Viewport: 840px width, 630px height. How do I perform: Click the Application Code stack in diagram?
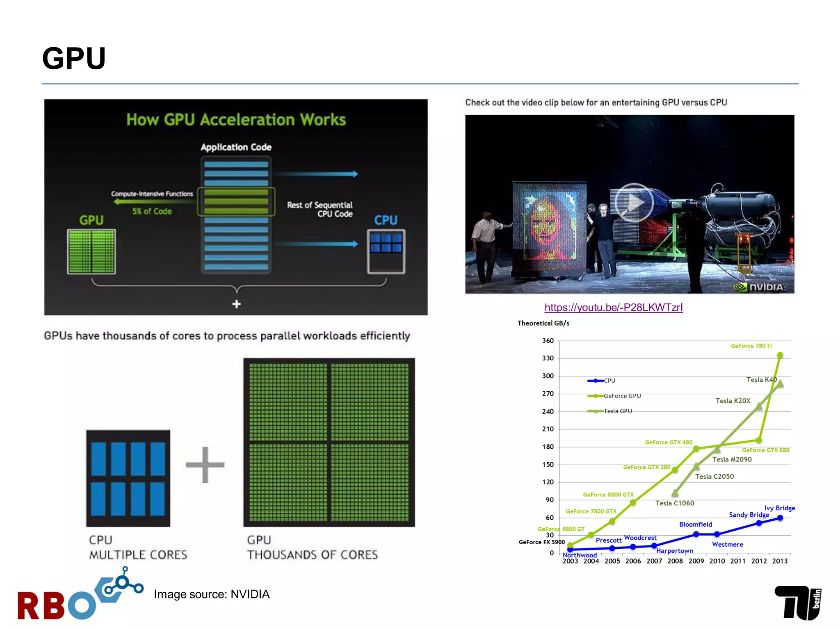click(x=236, y=215)
